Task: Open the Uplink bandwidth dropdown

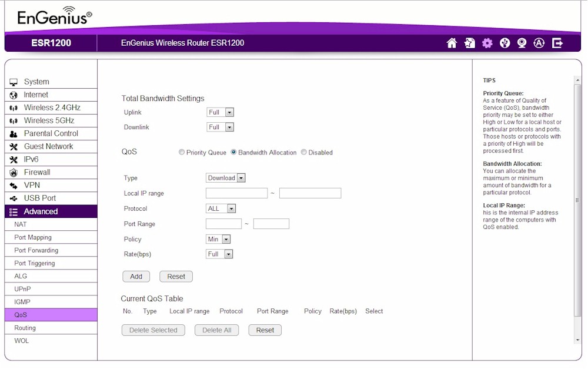Action: [220, 112]
